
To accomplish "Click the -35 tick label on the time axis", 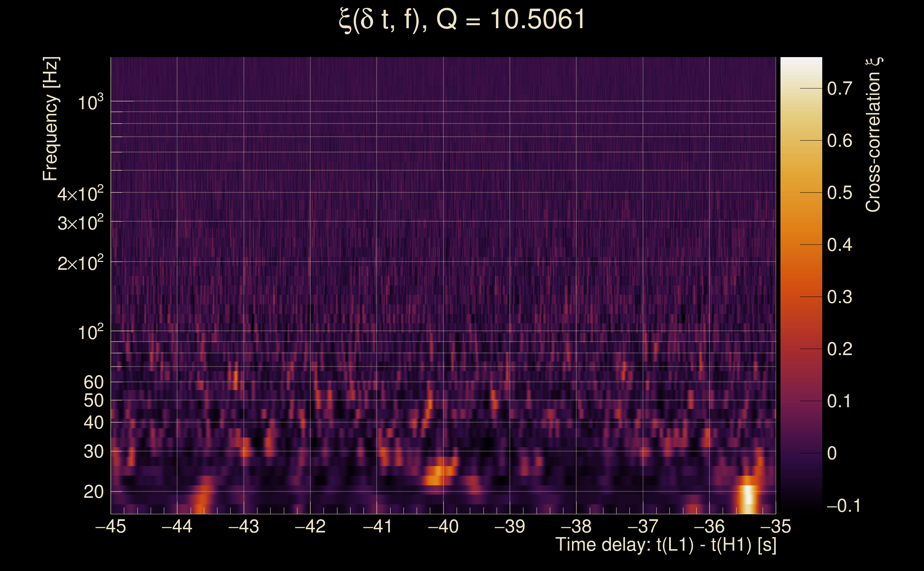I will click(x=775, y=527).
